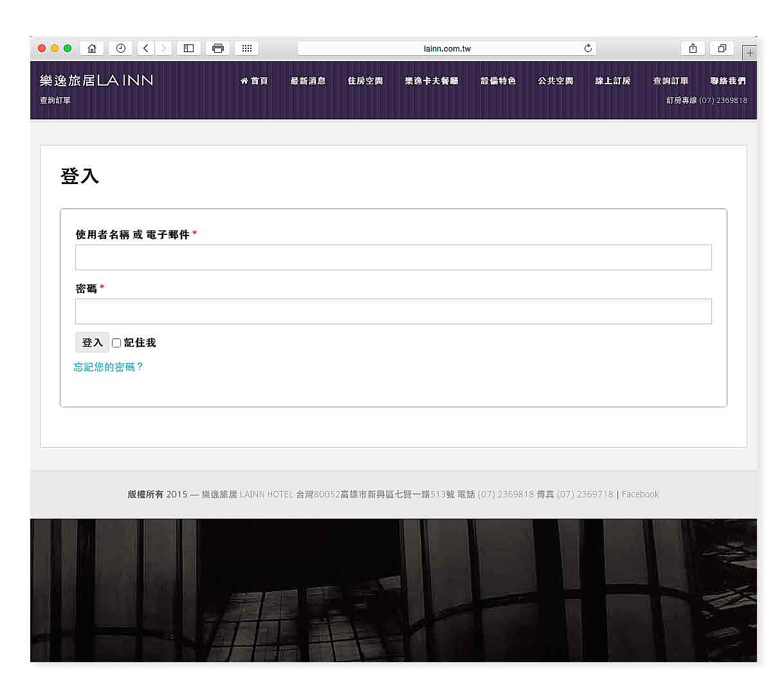Open the 線上訂房 menu item
Image resolution: width=784 pixels, height=693 pixels.
[613, 81]
